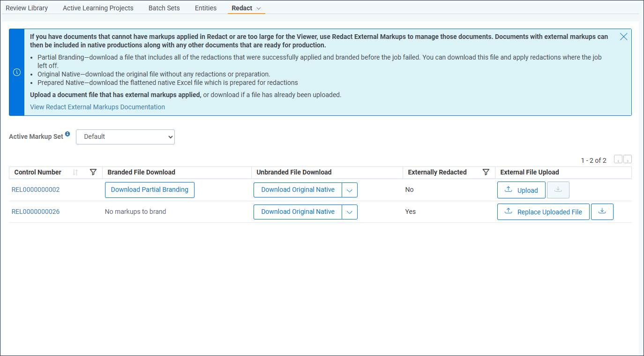
Task: Close the blue information banner
Action: (623, 37)
